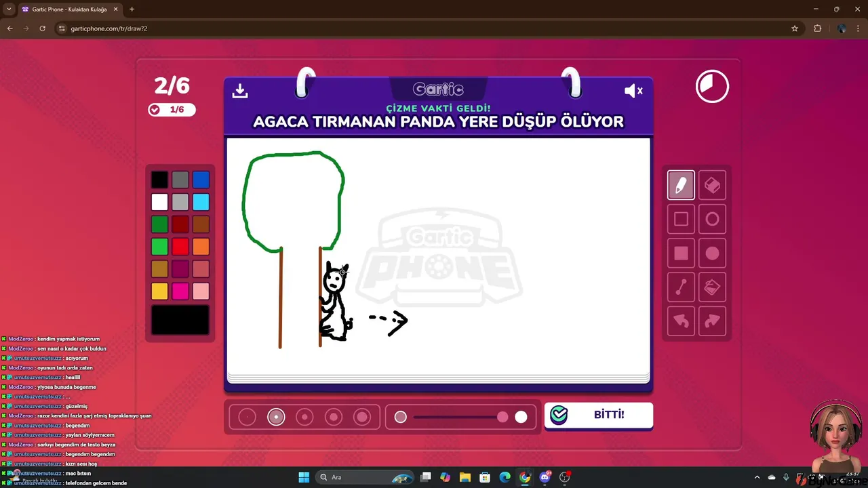Pick the blue color swatch
Screen dimensions: 868x488
click(x=201, y=180)
